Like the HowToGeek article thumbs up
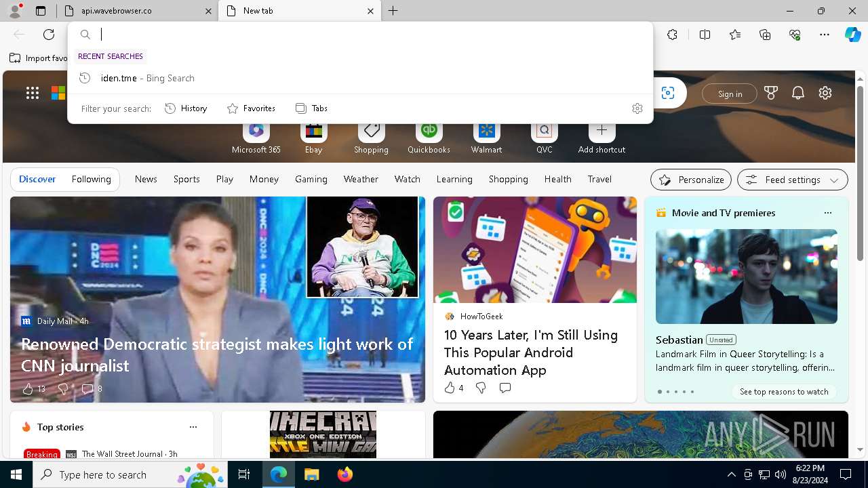 (454, 388)
